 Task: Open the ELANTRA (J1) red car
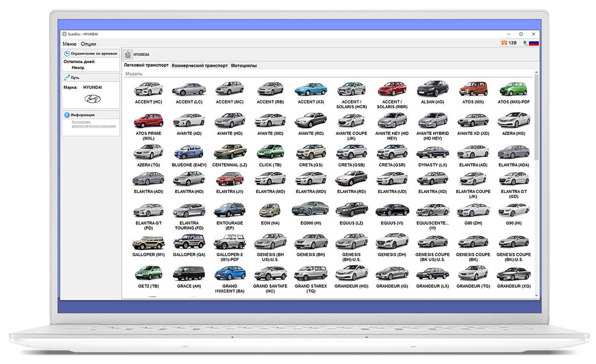[229, 183]
